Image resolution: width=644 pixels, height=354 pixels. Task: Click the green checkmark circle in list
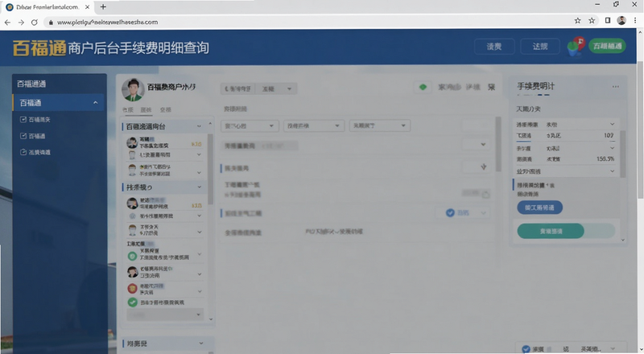click(x=132, y=303)
